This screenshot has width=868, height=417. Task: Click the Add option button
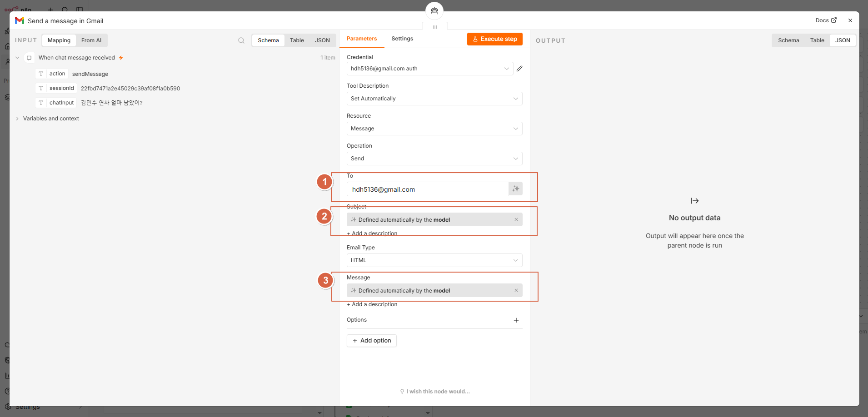tap(372, 341)
